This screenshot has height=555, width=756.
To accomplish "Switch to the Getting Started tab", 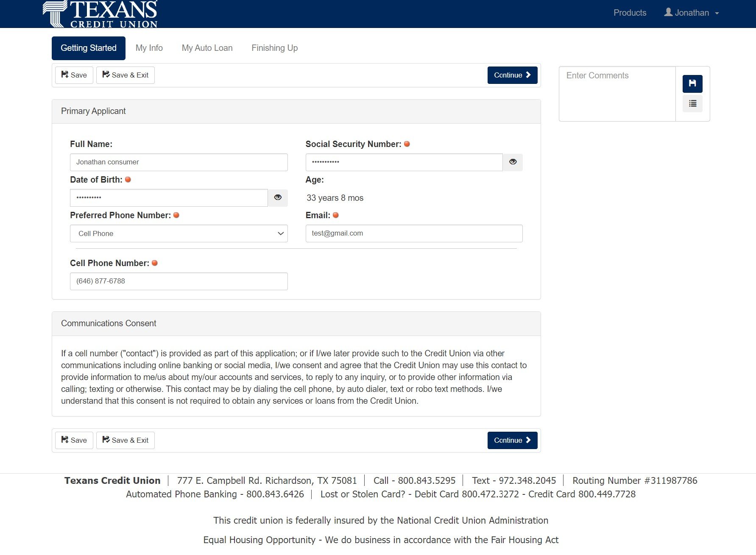I will 89,48.
